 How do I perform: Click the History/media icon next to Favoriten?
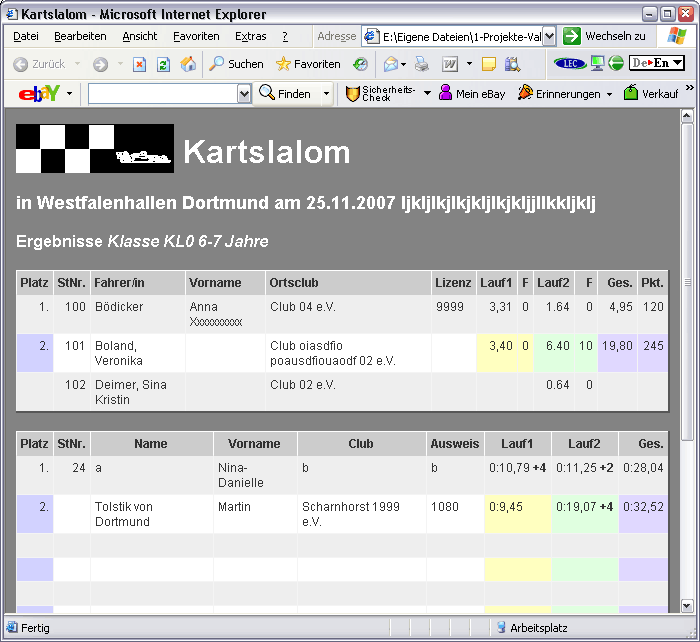360,65
